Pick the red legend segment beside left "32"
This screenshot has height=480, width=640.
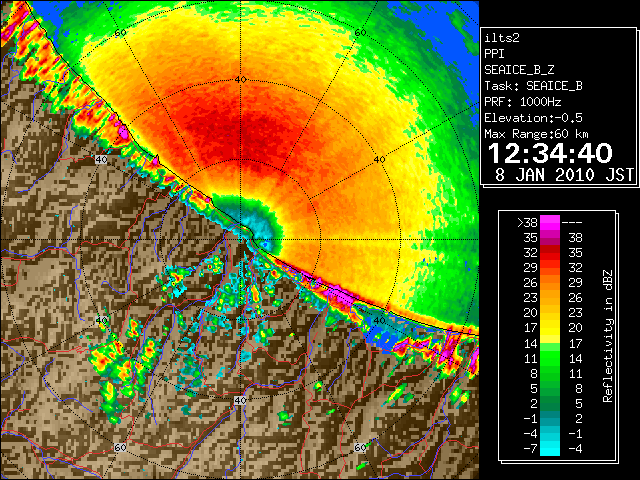click(550, 253)
